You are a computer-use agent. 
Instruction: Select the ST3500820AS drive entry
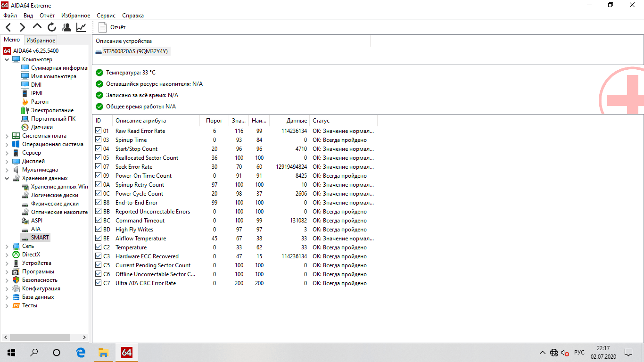click(132, 51)
